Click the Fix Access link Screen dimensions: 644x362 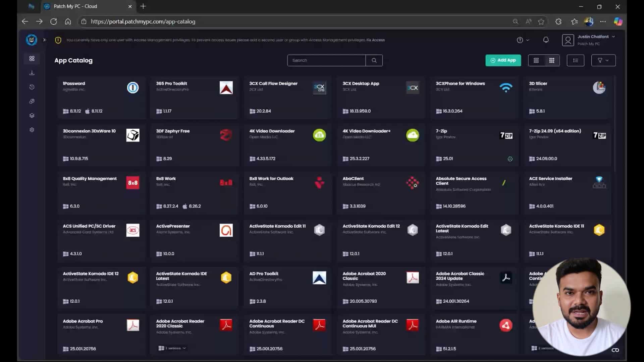click(x=376, y=40)
